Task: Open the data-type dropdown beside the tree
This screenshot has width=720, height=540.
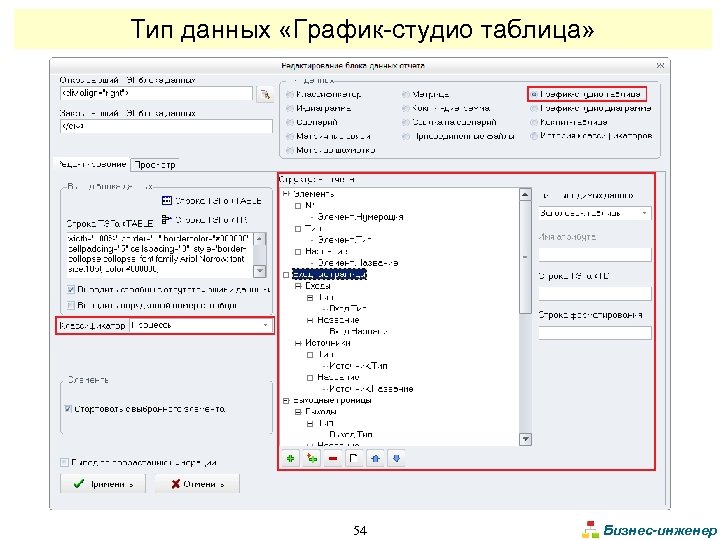Action: point(645,214)
